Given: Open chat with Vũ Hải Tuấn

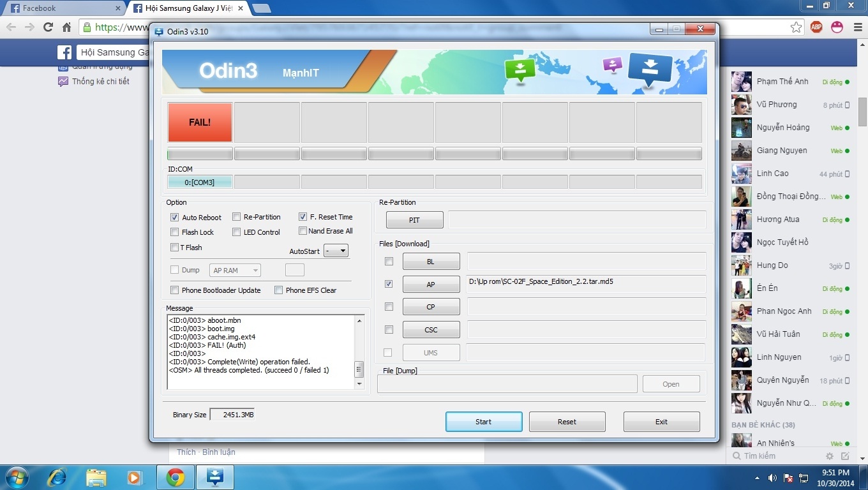Looking at the screenshot, I should tap(790, 334).
